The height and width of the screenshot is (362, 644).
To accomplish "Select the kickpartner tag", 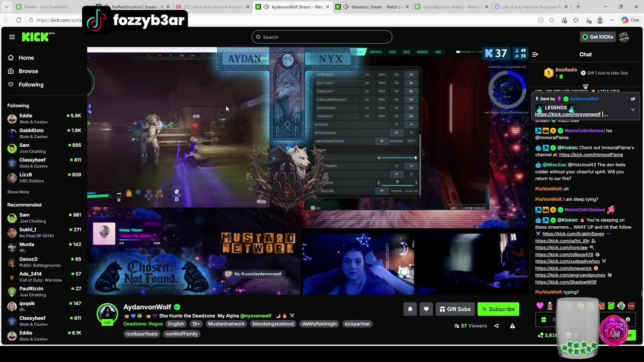I will click(357, 324).
